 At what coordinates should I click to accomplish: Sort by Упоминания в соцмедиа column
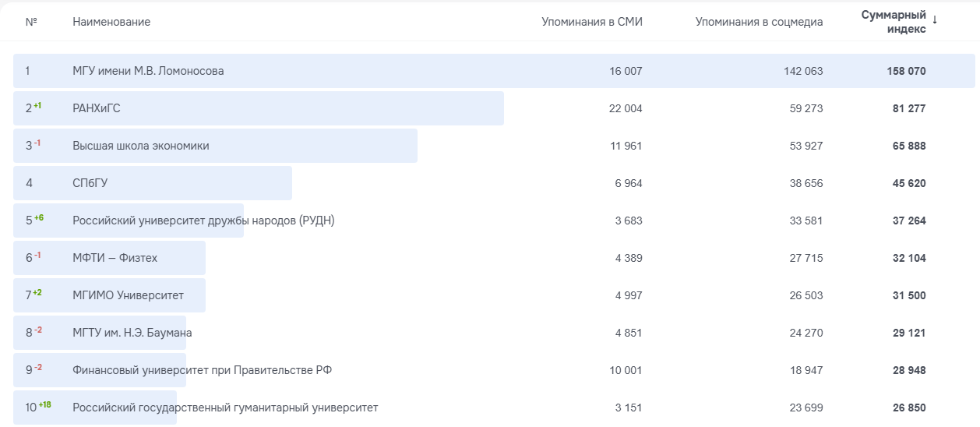pos(759,22)
